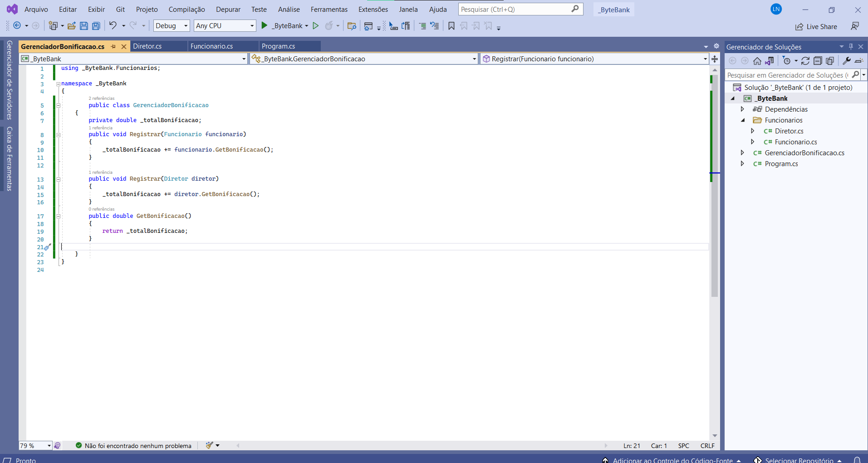Image resolution: width=868 pixels, height=463 pixels.
Task: Open the _ByteBank.GerenciadorBonificacao type dropdown
Action: 364,59
